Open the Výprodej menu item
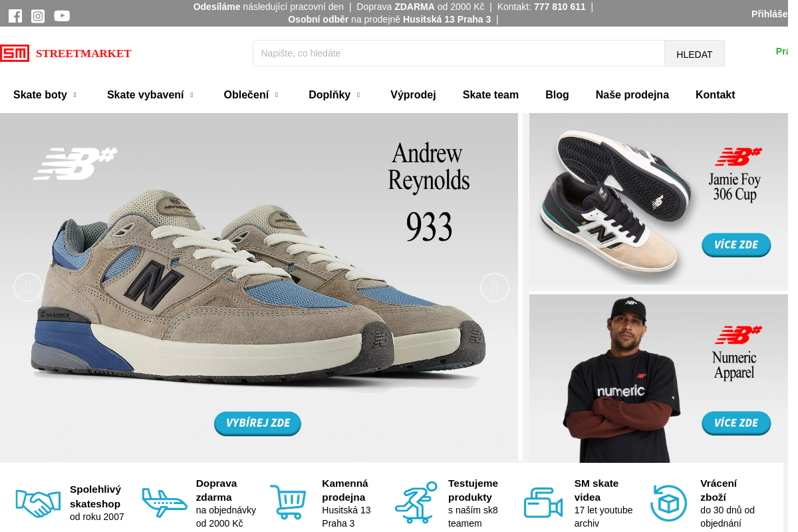The width and height of the screenshot is (798, 532). point(413,94)
